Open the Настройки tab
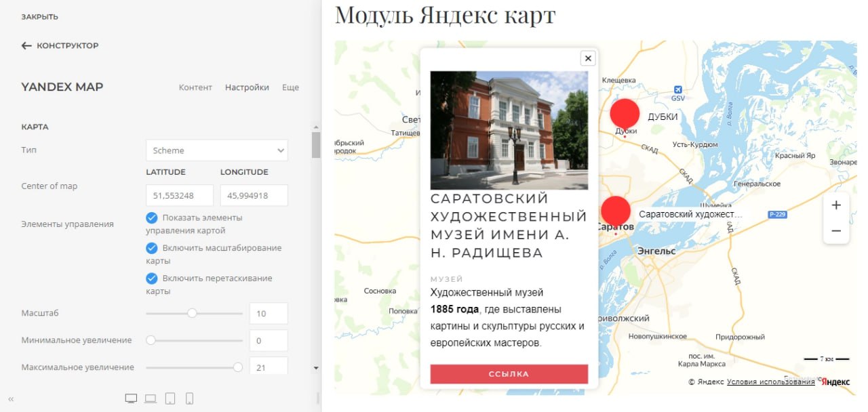This screenshot has height=412, width=868. point(247,87)
